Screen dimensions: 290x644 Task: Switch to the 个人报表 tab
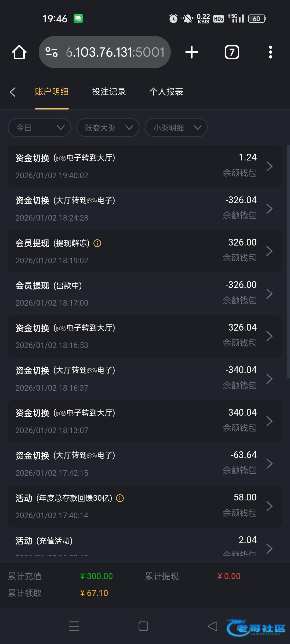(166, 92)
